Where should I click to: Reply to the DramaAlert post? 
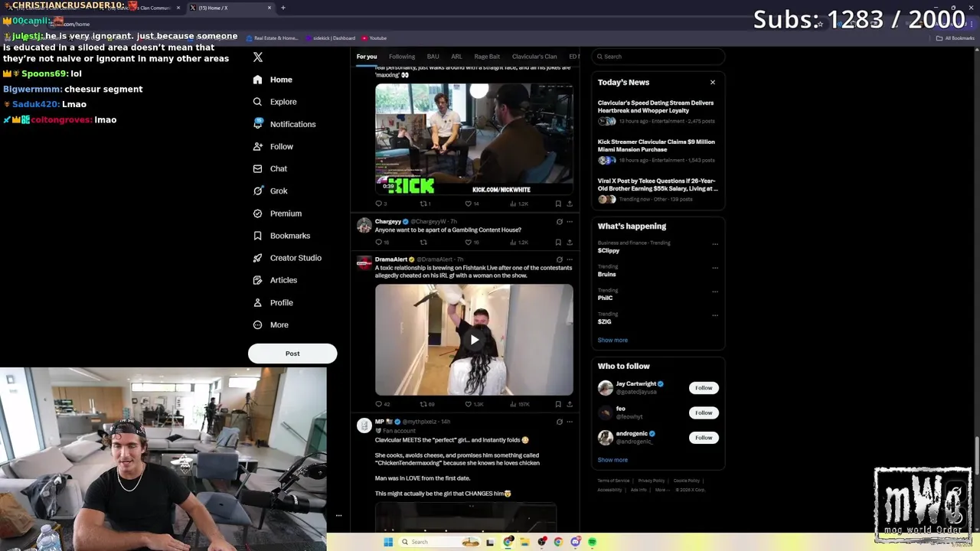click(x=378, y=404)
